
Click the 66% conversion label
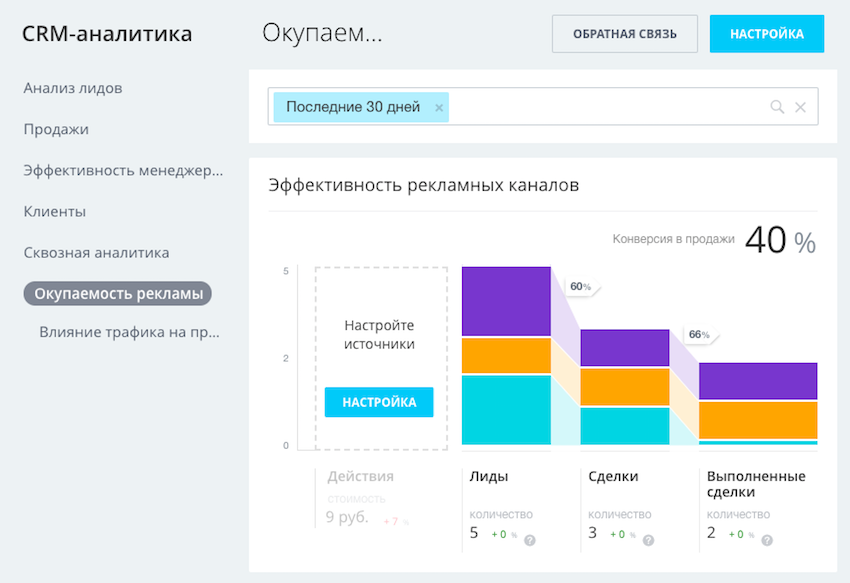click(698, 334)
